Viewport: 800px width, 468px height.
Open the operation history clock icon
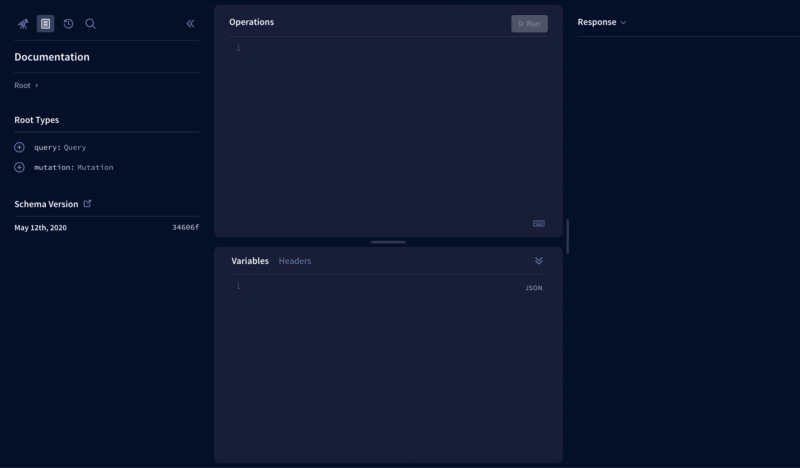tap(68, 23)
